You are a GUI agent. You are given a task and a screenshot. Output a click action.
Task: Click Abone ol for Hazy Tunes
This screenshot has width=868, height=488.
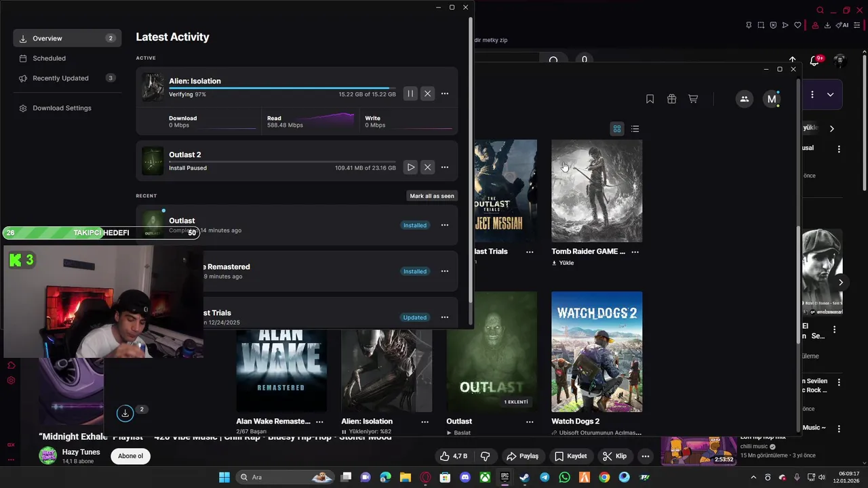(131, 456)
